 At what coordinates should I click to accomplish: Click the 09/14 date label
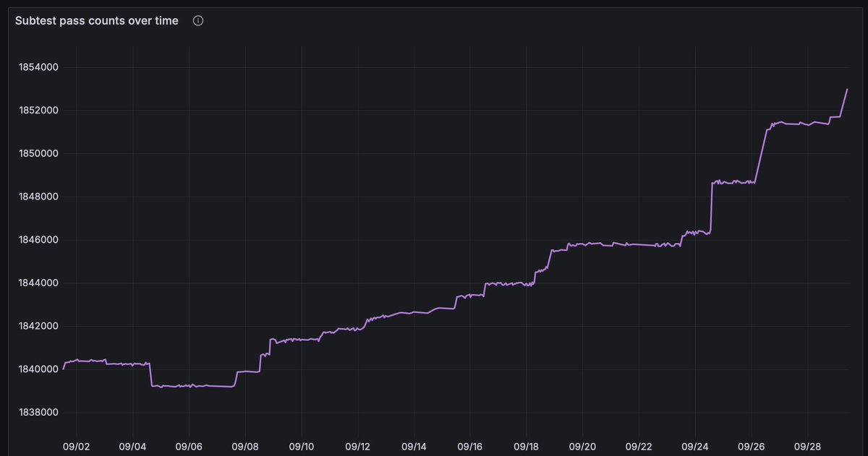point(414,447)
